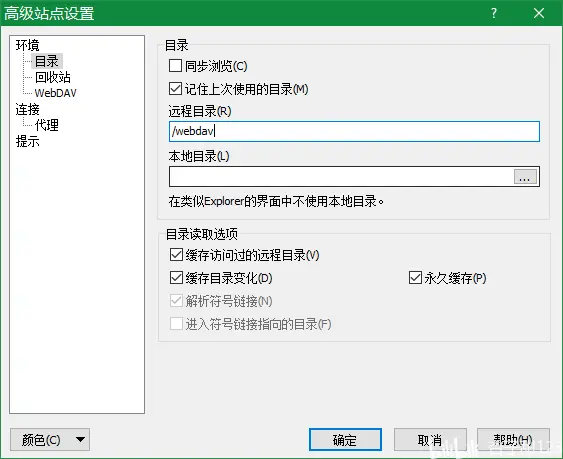563x459 pixels.
Task: Open help via 帮助(H) button
Action: tap(513, 439)
